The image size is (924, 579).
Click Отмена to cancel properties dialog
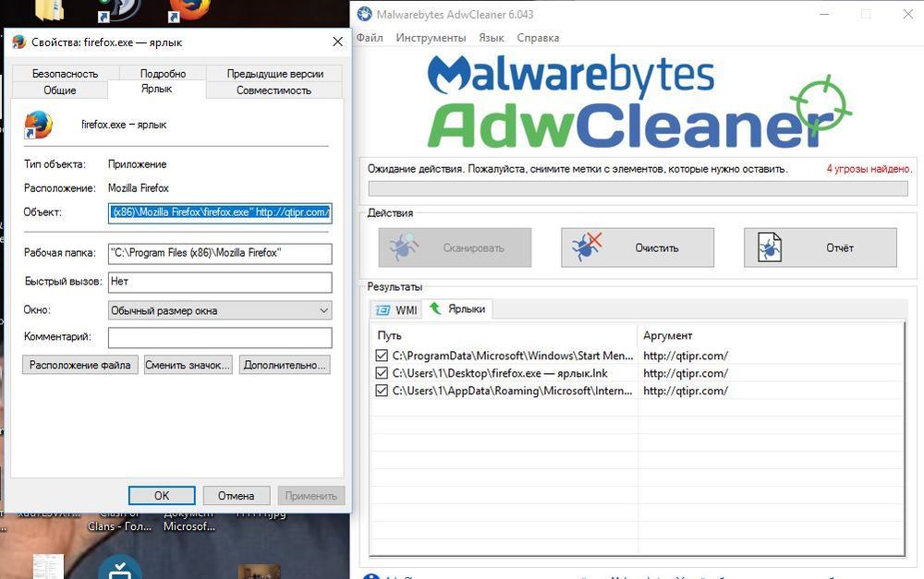[x=237, y=496]
